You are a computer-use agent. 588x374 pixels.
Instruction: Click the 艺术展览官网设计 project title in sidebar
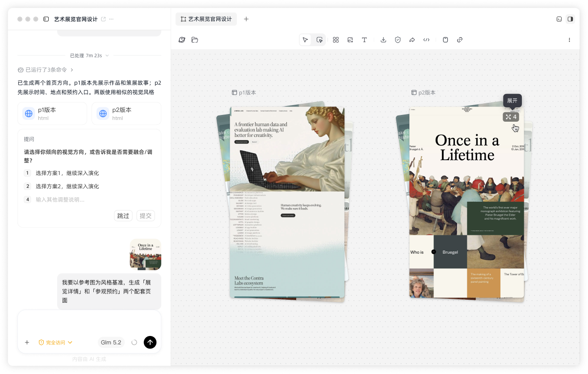(76, 19)
